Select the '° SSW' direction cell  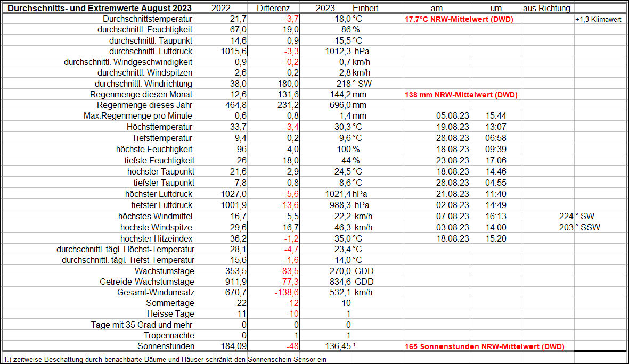tap(587, 228)
